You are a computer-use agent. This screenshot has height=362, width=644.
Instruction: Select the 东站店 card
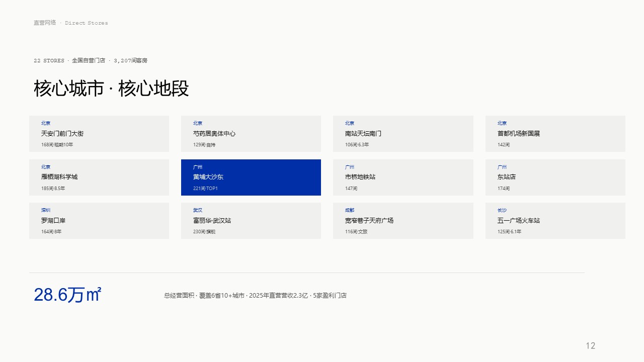coord(555,177)
